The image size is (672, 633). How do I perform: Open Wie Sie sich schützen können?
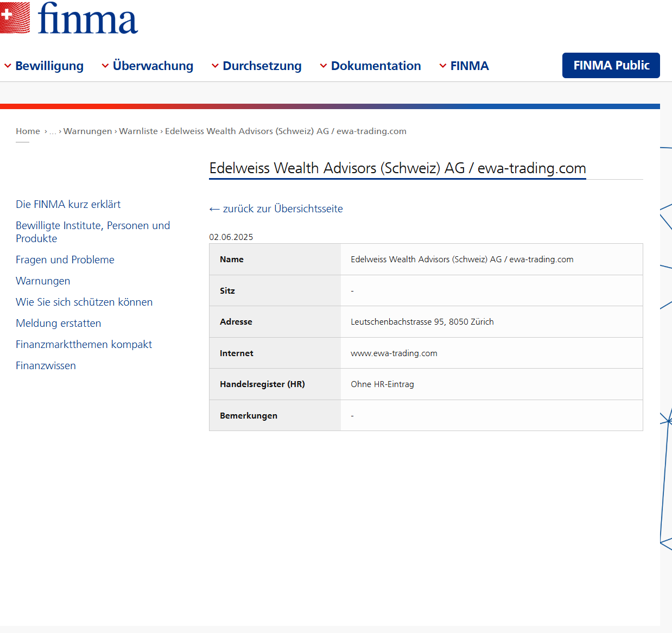pyautogui.click(x=84, y=302)
